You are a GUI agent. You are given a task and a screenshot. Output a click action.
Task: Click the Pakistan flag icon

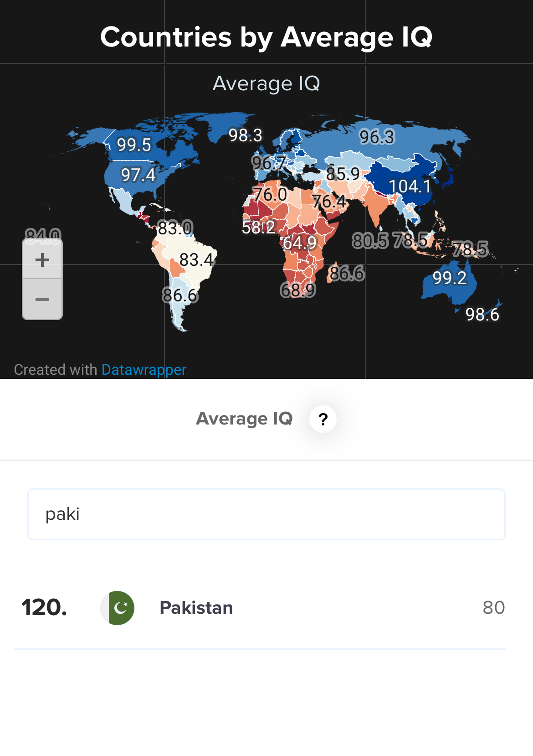click(x=118, y=608)
